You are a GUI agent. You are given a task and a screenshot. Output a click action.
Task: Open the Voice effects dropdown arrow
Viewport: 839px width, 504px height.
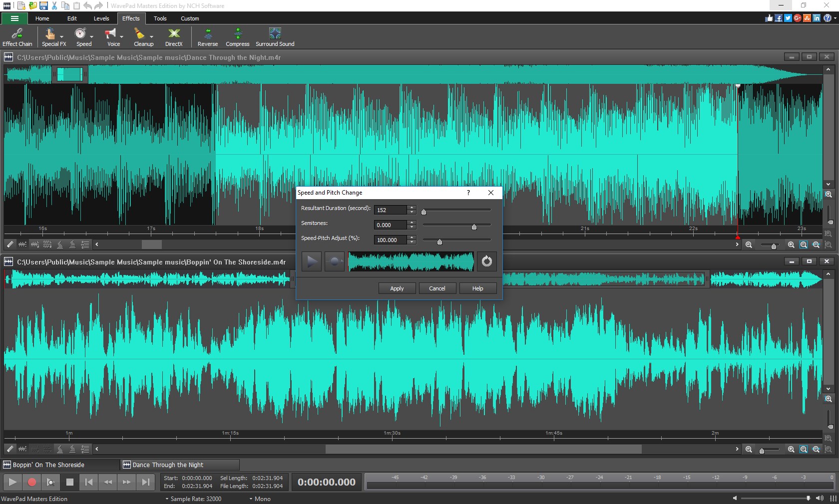click(x=121, y=37)
